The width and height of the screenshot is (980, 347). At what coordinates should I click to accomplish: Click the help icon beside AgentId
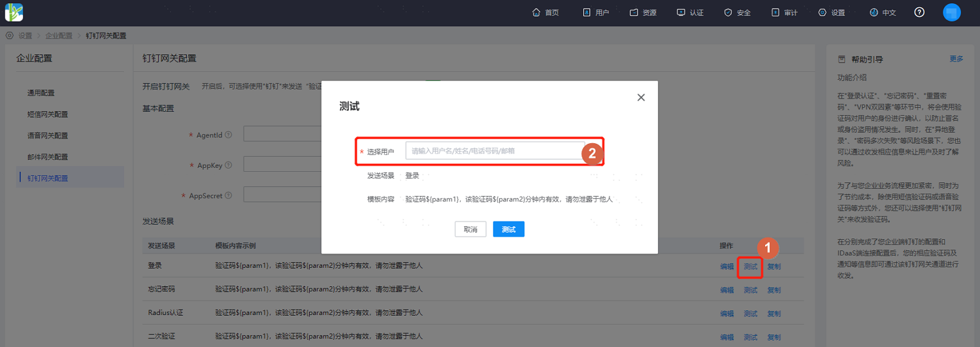point(228,135)
